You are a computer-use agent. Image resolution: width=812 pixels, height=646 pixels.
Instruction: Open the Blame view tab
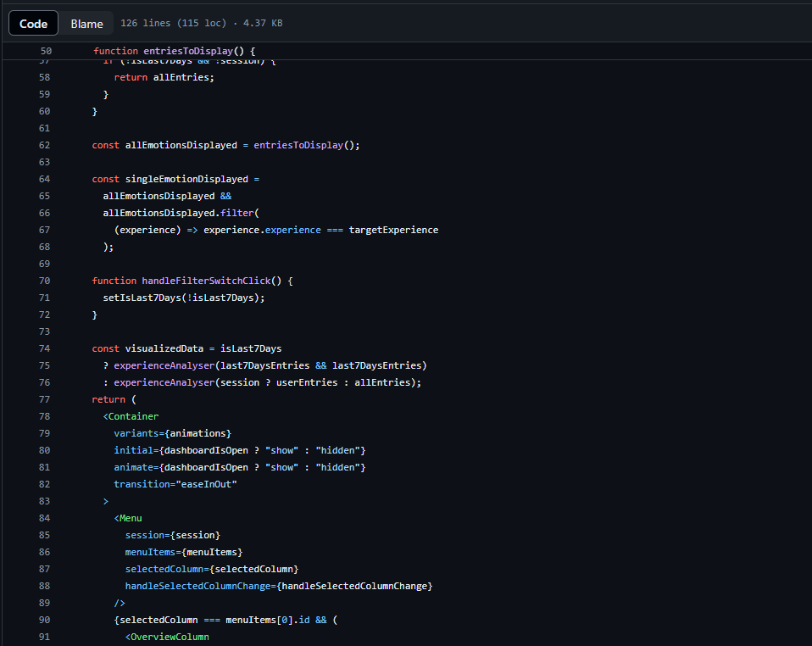pos(86,24)
